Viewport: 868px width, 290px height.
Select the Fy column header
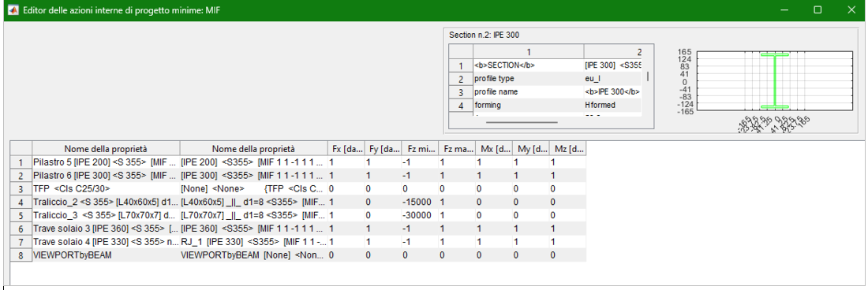[x=383, y=149]
